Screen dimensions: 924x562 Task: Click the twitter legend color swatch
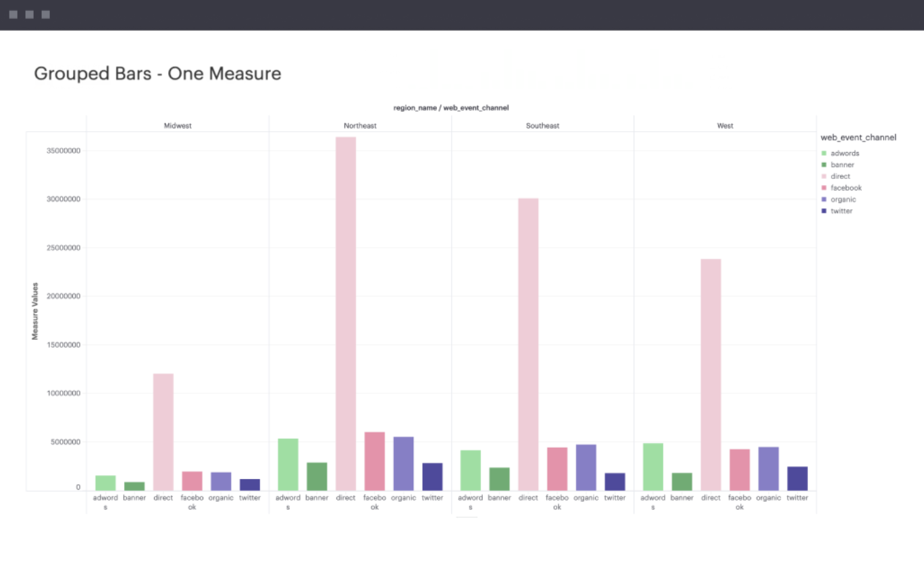click(x=824, y=211)
